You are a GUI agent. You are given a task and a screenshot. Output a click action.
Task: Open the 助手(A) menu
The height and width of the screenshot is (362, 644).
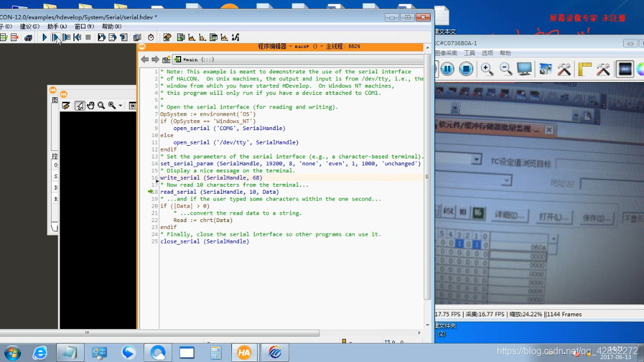[57, 26]
